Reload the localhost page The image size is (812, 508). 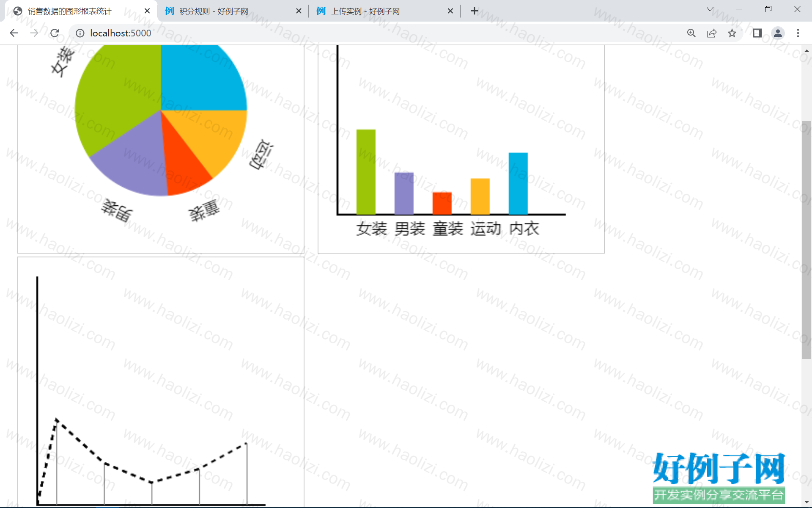[x=55, y=33]
